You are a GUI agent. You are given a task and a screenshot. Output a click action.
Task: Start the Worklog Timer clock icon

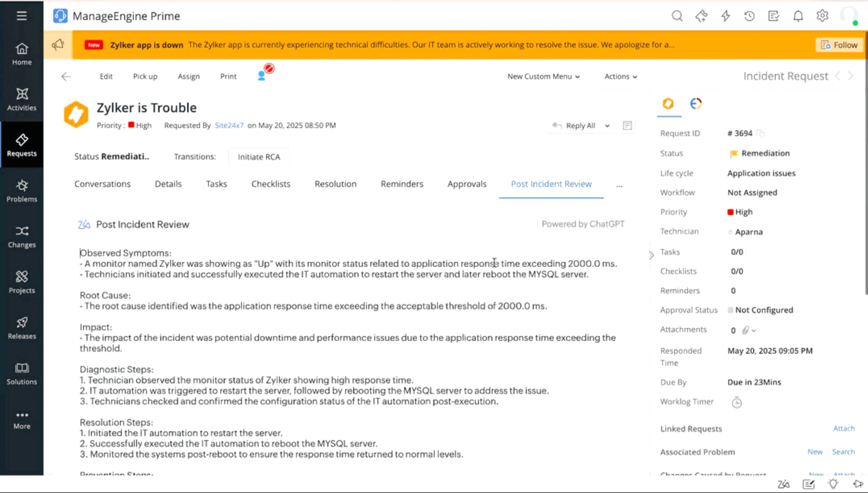pos(736,402)
